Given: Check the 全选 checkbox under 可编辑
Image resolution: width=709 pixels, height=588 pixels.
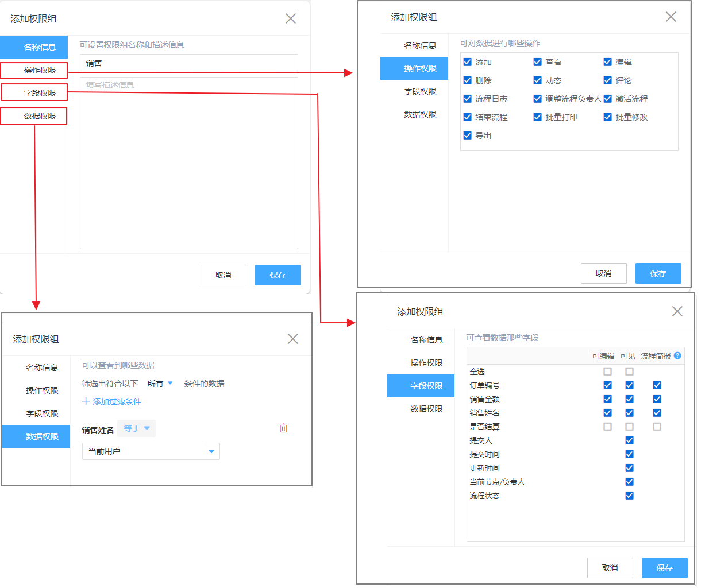Looking at the screenshot, I should coord(607,372).
